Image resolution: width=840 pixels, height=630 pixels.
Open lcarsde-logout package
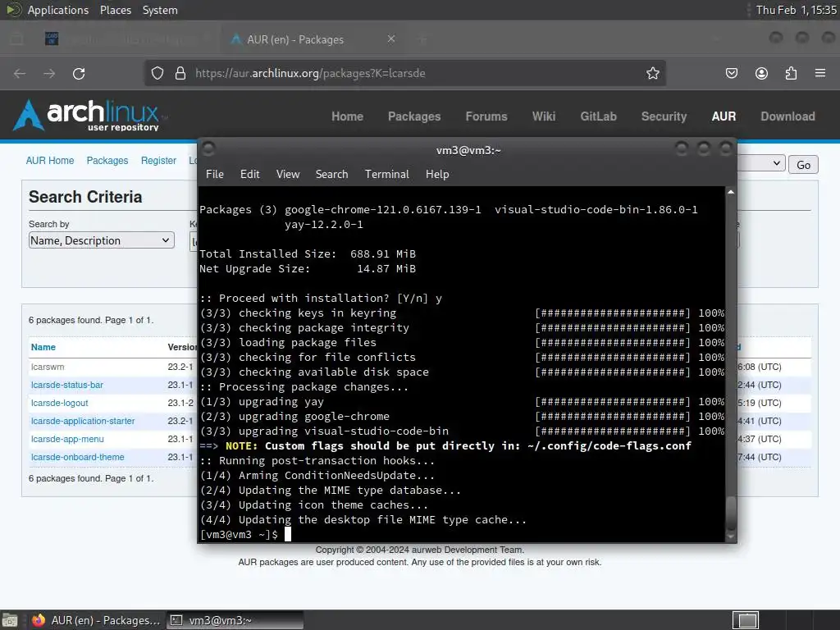point(59,403)
